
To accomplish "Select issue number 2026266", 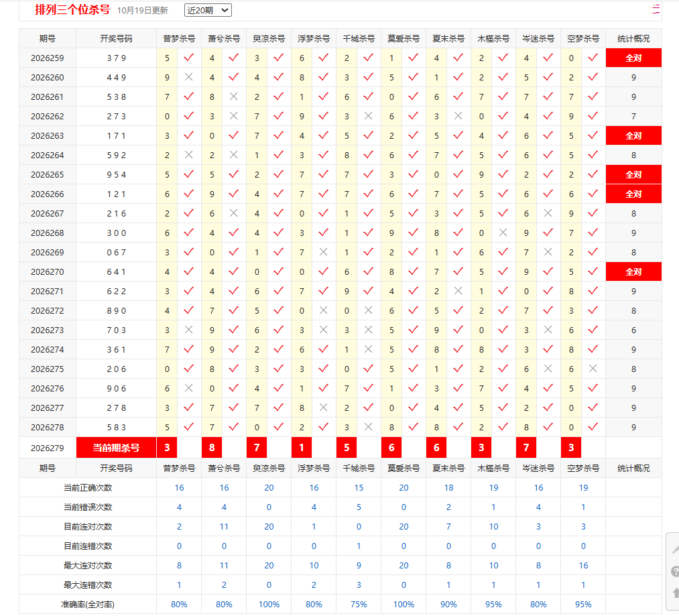I will click(x=47, y=194).
